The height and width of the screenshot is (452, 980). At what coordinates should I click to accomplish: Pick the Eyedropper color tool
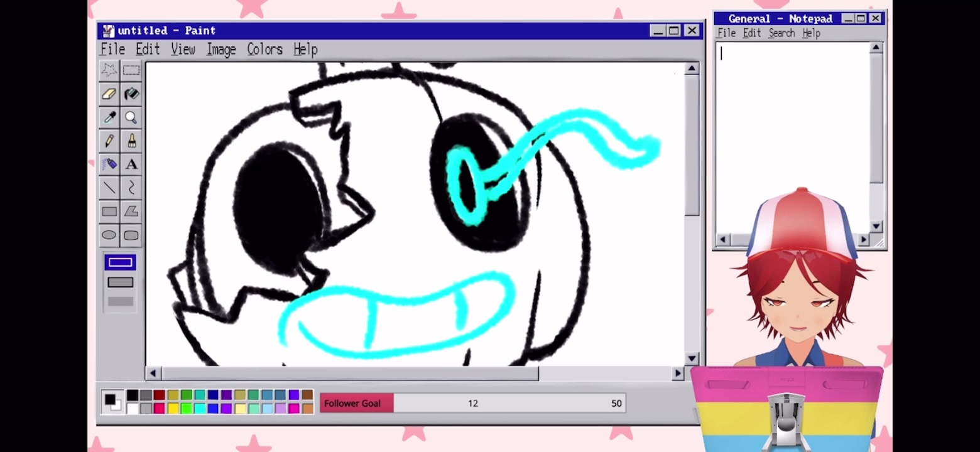(109, 117)
